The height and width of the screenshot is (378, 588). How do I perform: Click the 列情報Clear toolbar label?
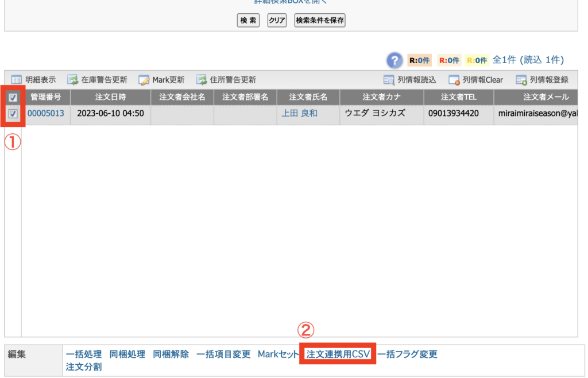click(x=482, y=80)
